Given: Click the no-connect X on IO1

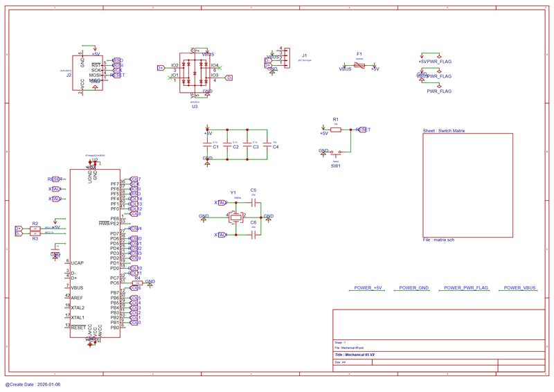Looking at the screenshot, I should coord(170,78).
